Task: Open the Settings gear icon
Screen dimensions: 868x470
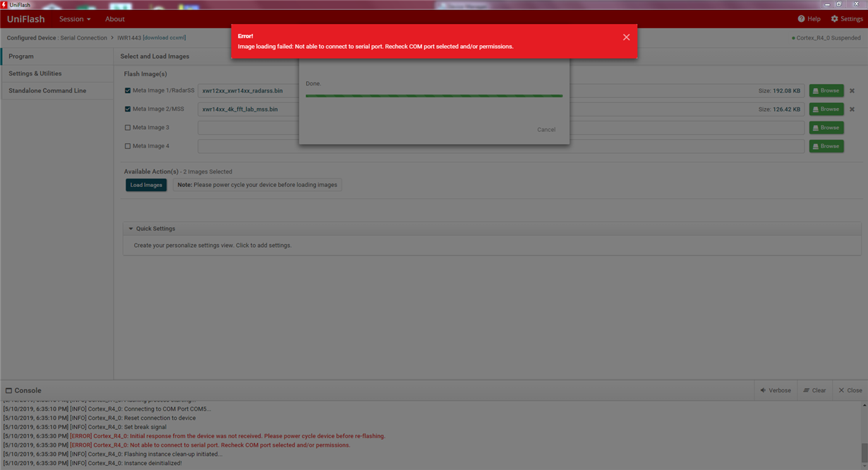Action: click(836, 19)
